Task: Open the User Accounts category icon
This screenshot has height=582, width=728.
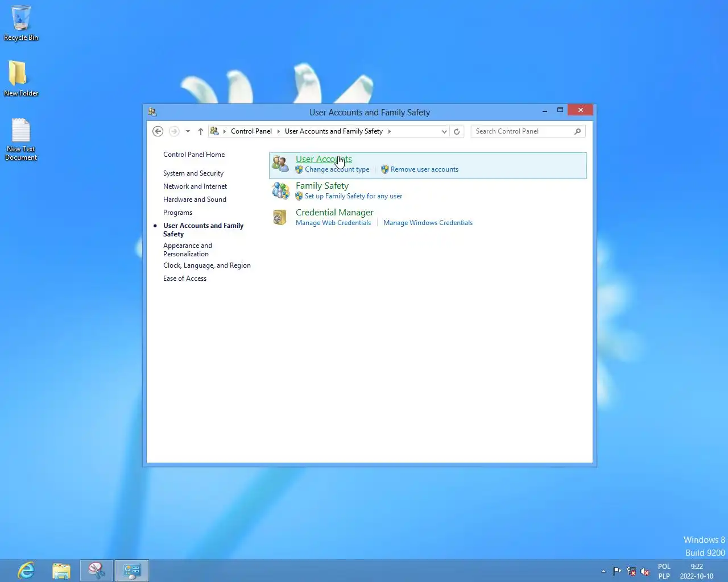Action: [x=280, y=164]
